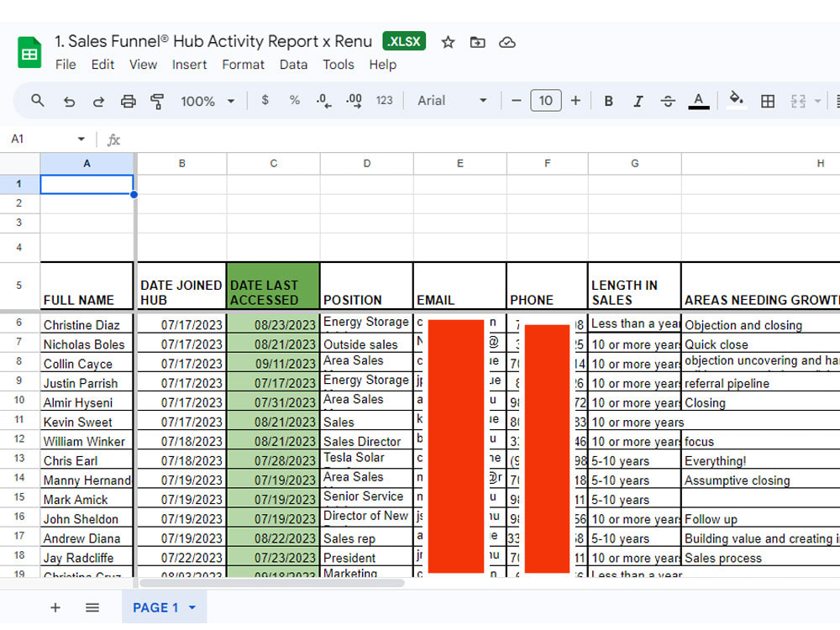
Task: Toggle bold formatting
Action: pyautogui.click(x=608, y=101)
